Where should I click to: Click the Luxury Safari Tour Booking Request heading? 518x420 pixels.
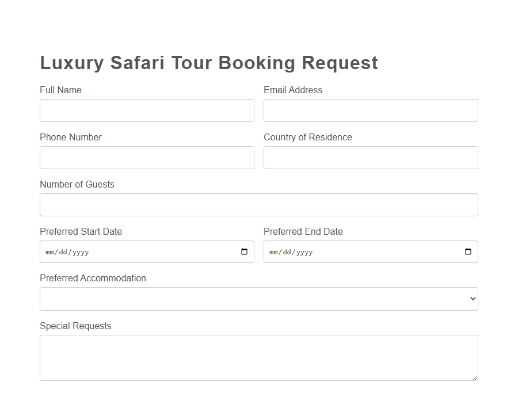[x=208, y=63]
